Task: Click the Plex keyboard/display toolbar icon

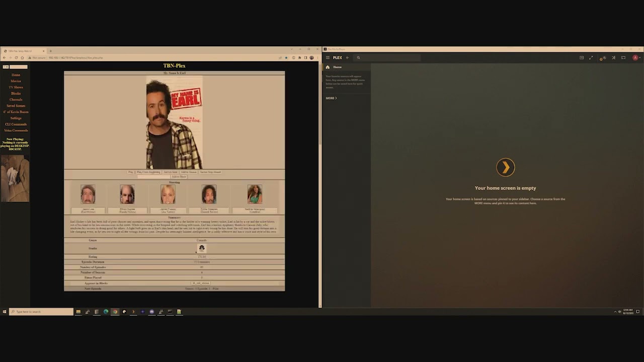Action: point(582,58)
